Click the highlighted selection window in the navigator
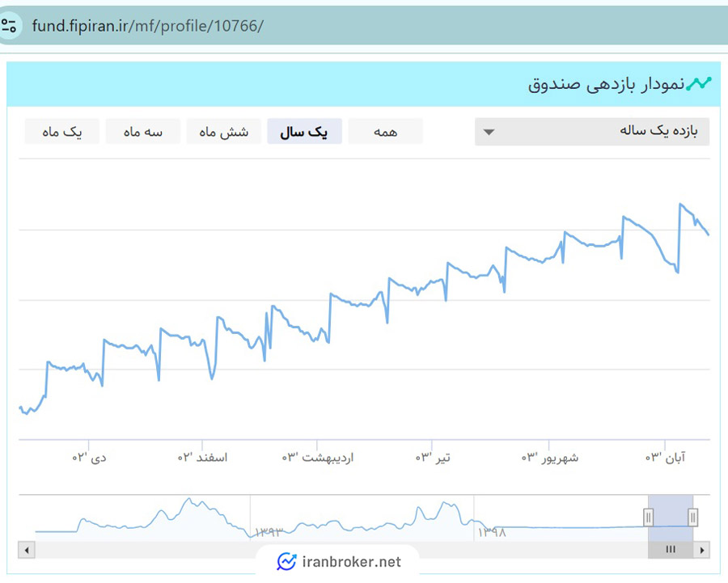Viewport: 728px width, 583px height. coord(671,518)
